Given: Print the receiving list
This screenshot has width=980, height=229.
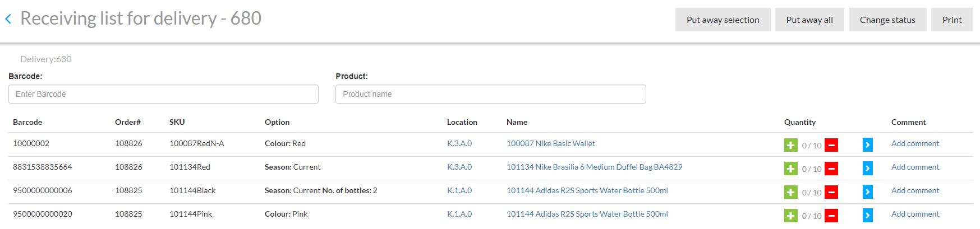Looking at the screenshot, I should (951, 20).
